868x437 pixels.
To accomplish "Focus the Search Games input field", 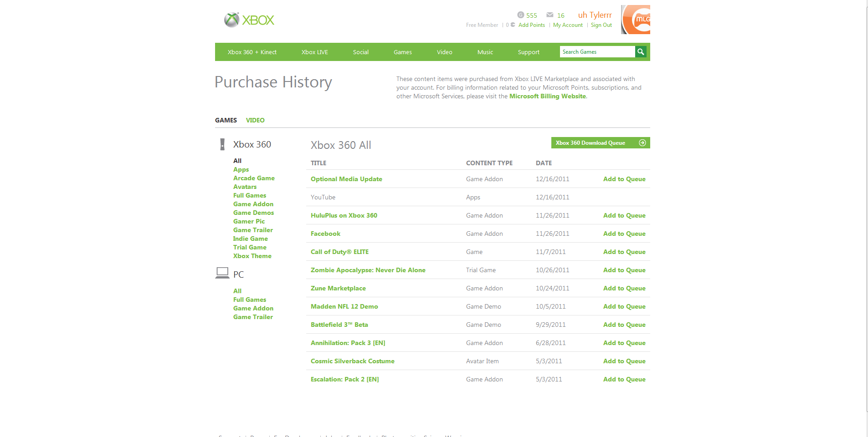I will pos(597,52).
